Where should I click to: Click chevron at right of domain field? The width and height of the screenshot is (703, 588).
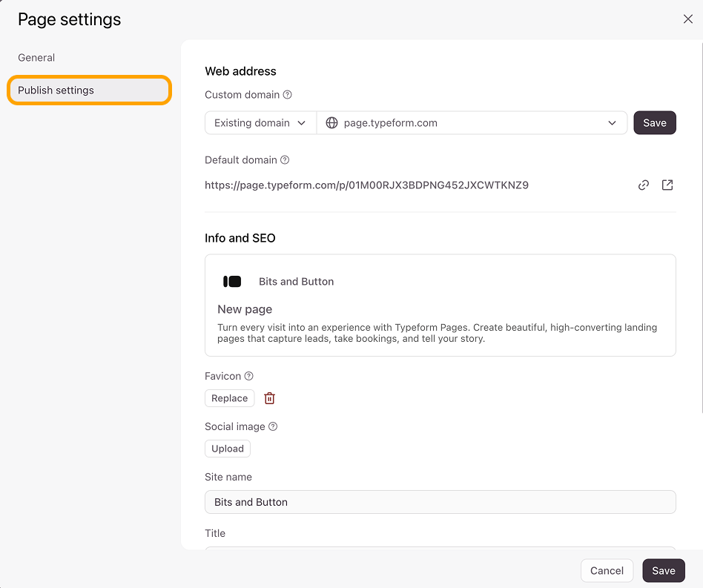(x=612, y=123)
